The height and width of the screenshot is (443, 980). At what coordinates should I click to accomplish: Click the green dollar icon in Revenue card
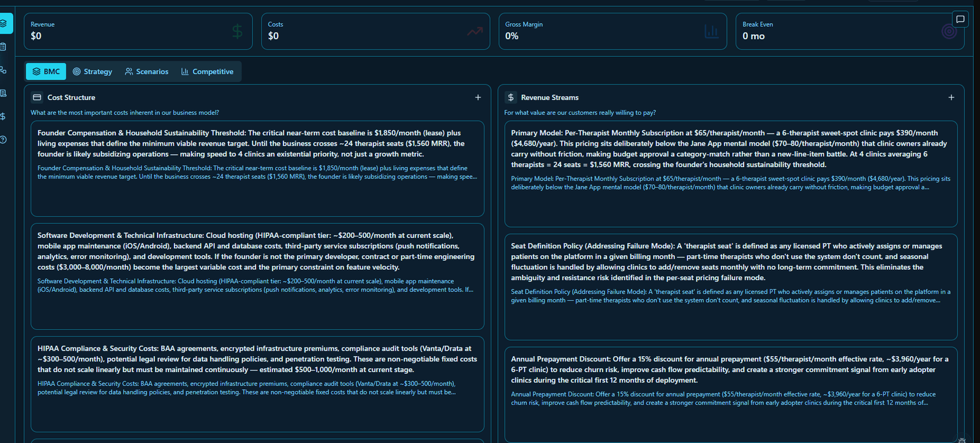(238, 31)
